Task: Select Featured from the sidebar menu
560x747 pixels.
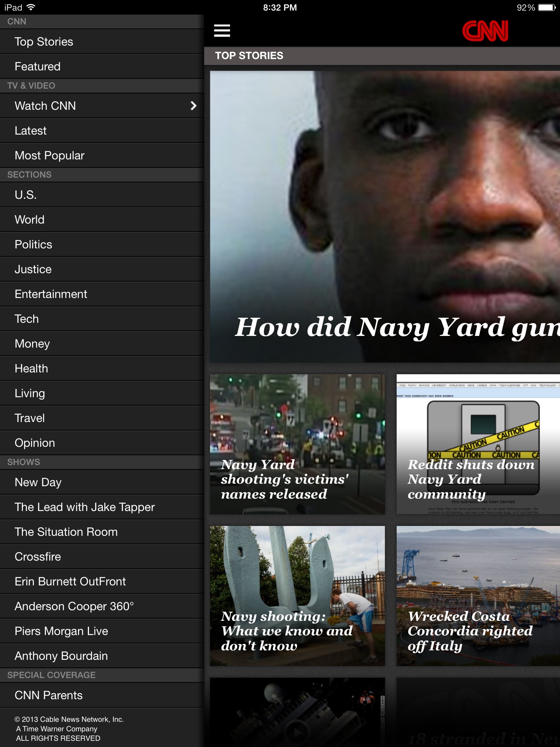Action: 102,66
